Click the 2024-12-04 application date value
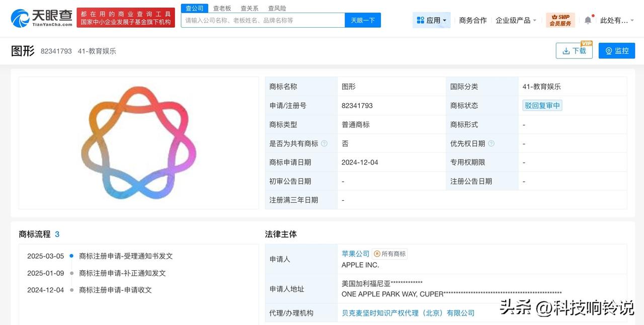Viewport: 644px width, 325px height. point(360,162)
